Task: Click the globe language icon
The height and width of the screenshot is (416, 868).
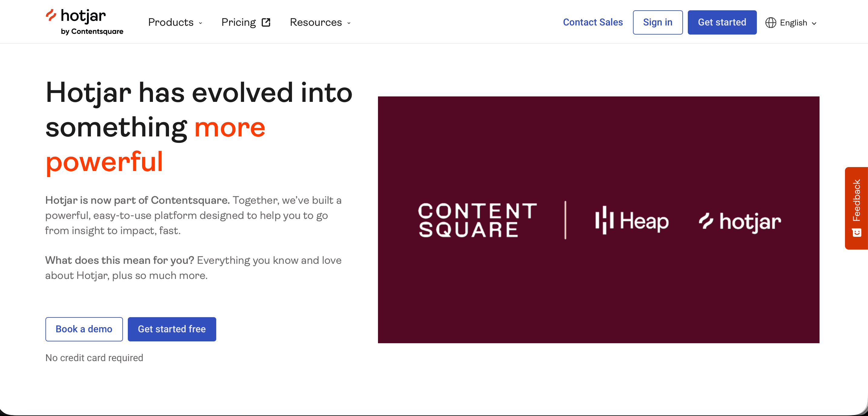Action: coord(770,23)
